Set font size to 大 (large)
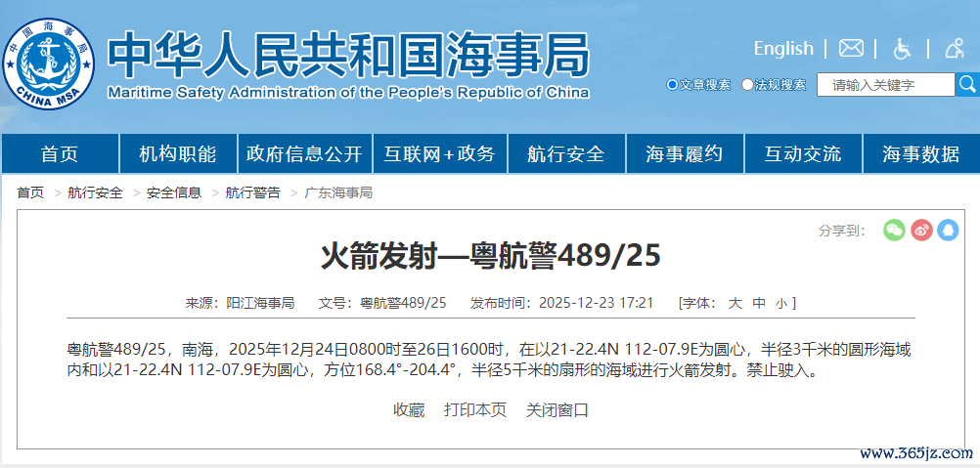The height and width of the screenshot is (468, 980). coord(735,303)
